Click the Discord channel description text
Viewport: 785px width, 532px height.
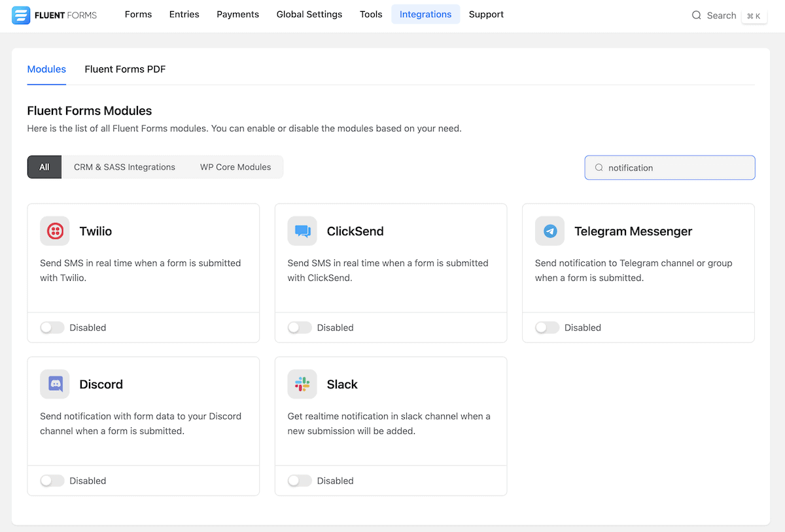point(141,424)
